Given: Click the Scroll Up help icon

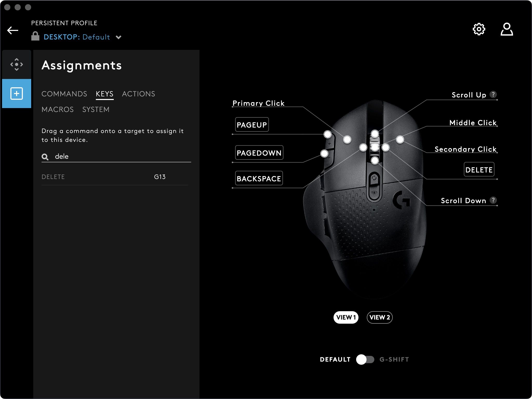Looking at the screenshot, I should click(x=493, y=95).
